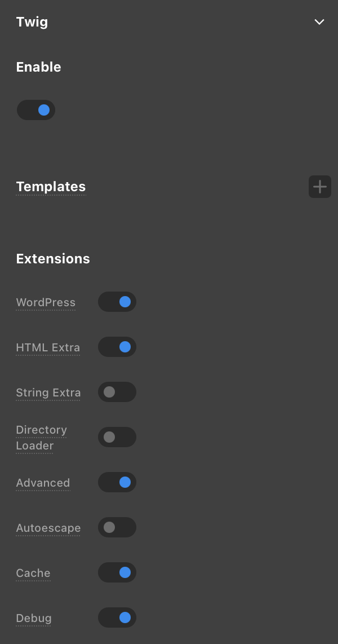Click the String Extra label
This screenshot has height=644, width=338.
point(48,392)
